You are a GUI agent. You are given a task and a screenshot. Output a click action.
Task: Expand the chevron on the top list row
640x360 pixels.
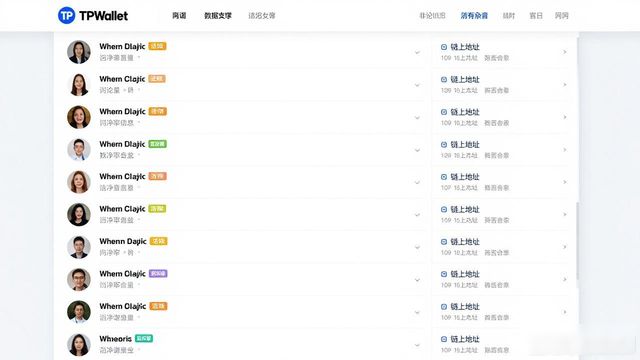coord(417,52)
